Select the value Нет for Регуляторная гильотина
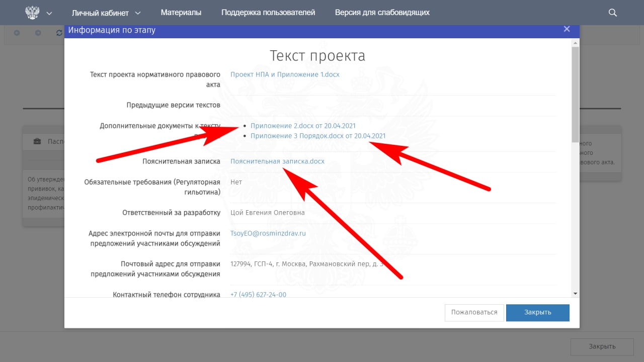Screen dimensions: 644x362 coord(236,182)
